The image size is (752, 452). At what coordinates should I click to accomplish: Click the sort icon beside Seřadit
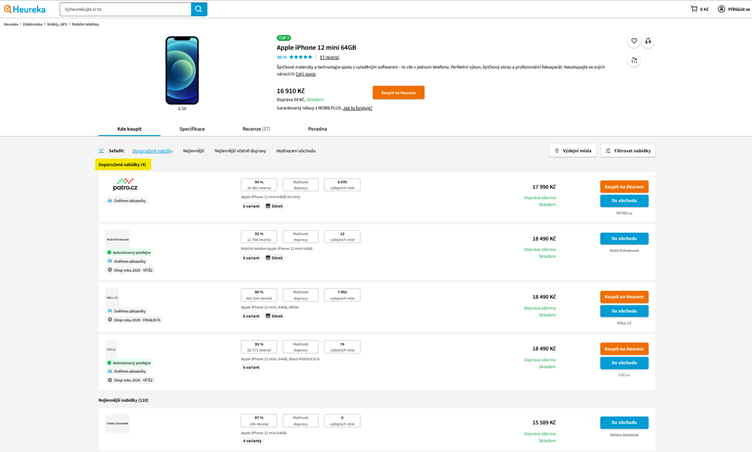click(101, 151)
